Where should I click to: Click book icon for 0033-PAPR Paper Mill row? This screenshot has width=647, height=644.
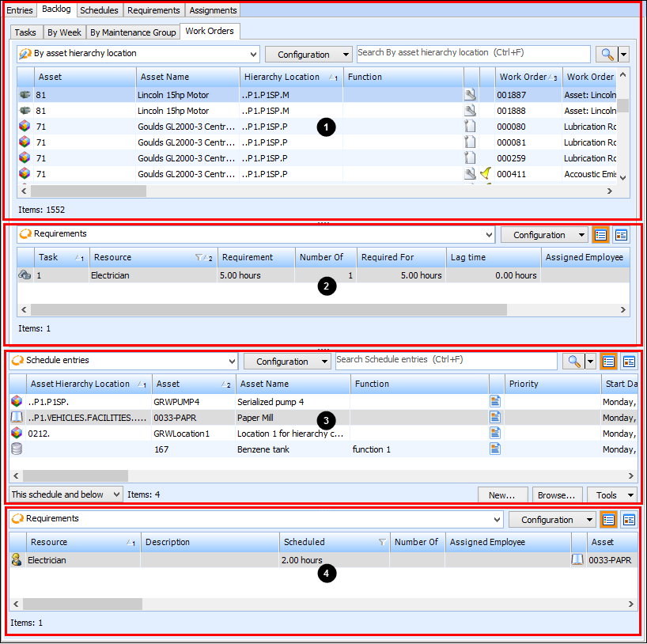(17, 418)
